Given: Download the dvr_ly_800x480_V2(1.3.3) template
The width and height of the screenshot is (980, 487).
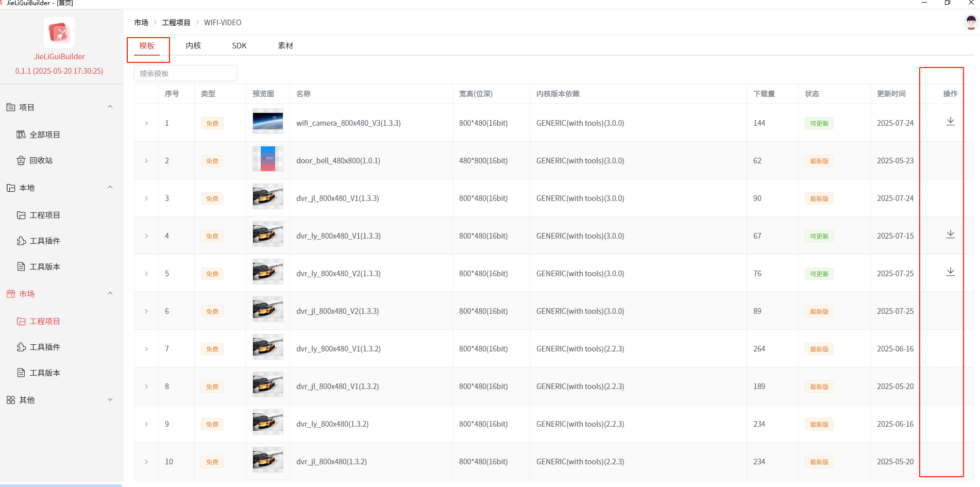Looking at the screenshot, I should click(951, 272).
